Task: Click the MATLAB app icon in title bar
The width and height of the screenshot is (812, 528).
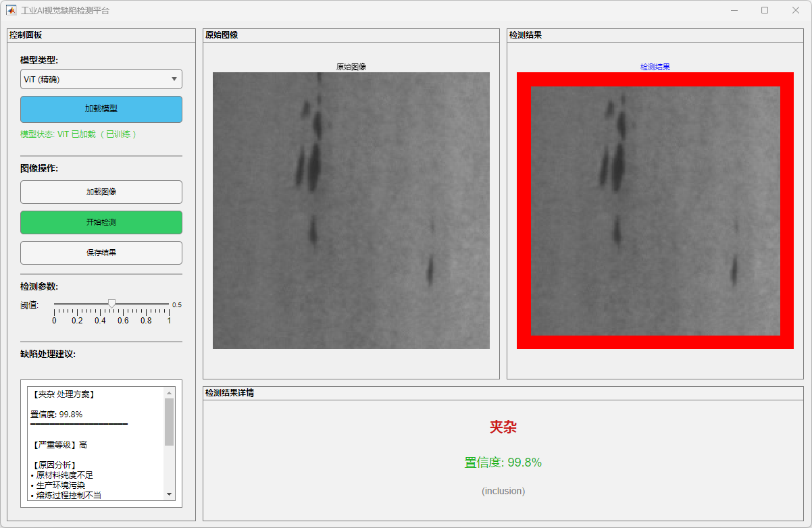Action: tap(11, 10)
